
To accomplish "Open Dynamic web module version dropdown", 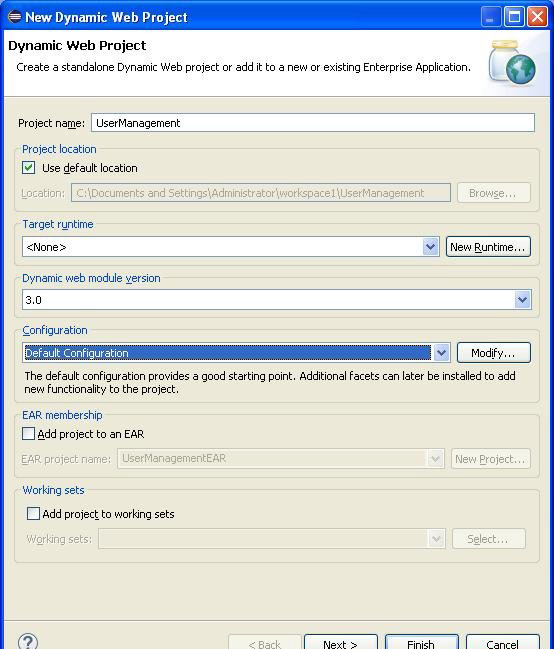I will click(x=523, y=299).
